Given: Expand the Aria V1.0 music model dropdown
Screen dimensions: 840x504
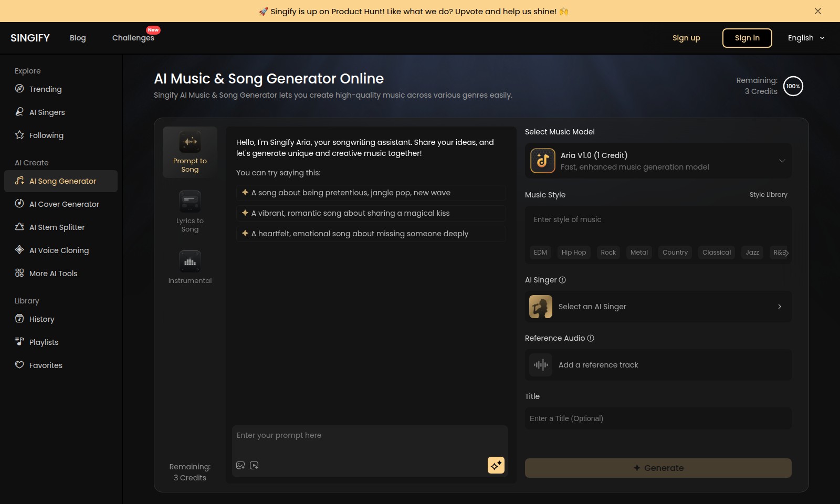Looking at the screenshot, I should point(658,161).
